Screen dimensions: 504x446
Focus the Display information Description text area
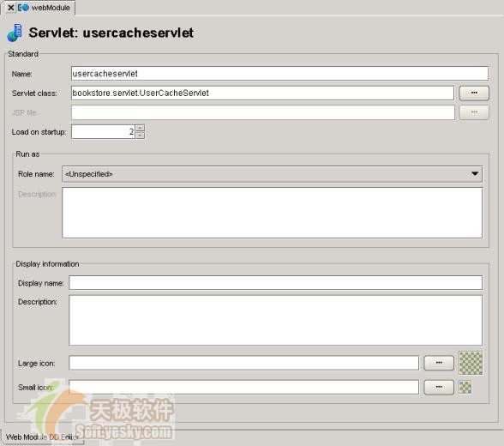[x=275, y=320]
